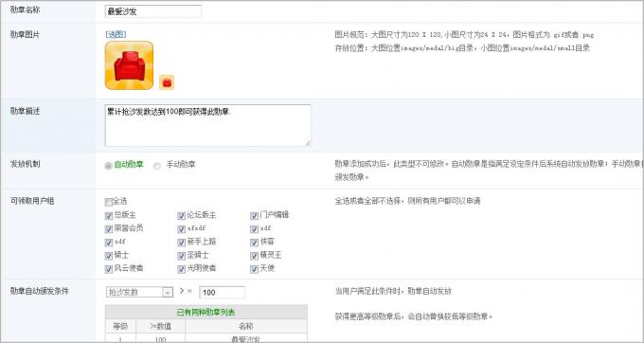The height and width of the screenshot is (343, 644).
Task: Open the 抢沙发数 condition dropdown
Action: point(139,292)
